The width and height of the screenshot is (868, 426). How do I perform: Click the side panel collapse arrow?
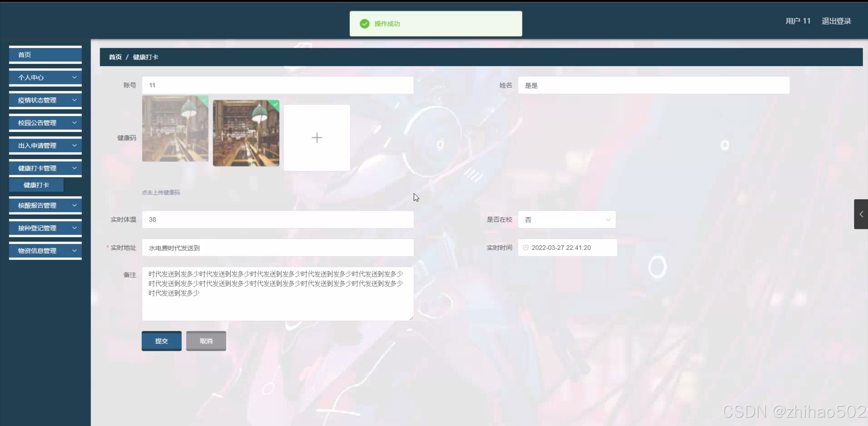pos(861,214)
